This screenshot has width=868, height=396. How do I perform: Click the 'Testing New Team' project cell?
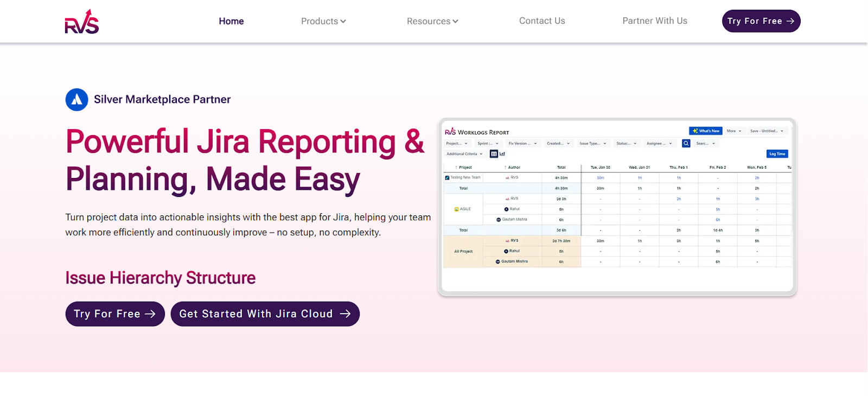[x=463, y=177]
